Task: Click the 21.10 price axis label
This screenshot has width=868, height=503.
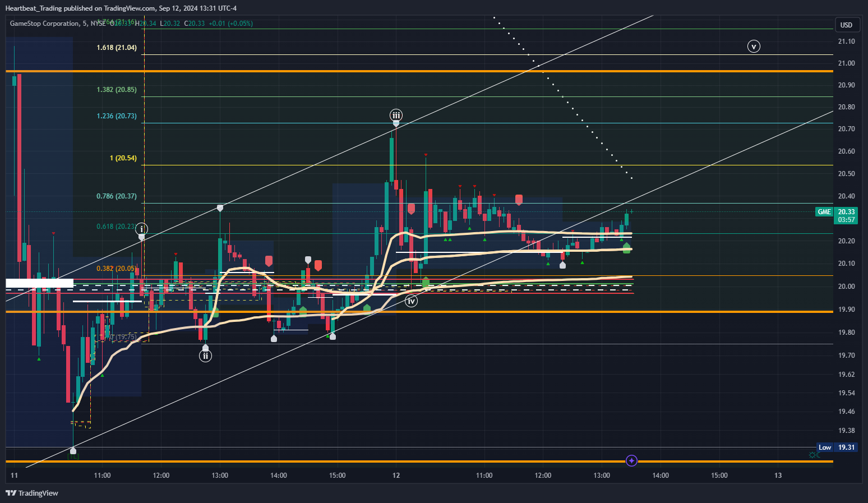Action: click(846, 41)
